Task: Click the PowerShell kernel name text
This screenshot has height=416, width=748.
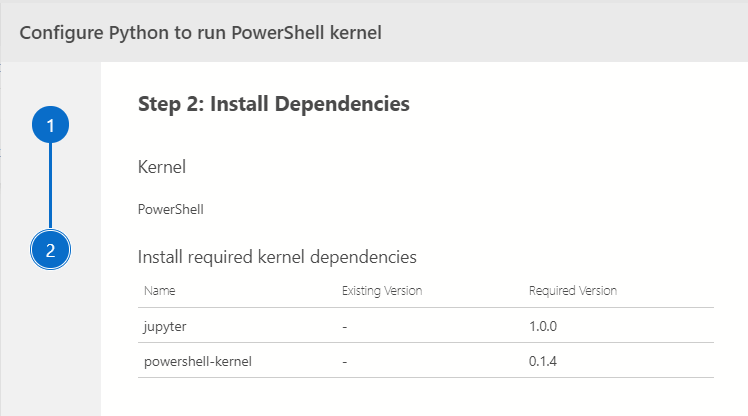Action: tap(171, 209)
